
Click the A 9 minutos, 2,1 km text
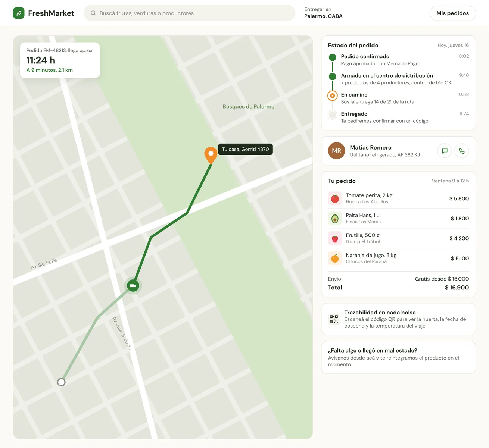(50, 70)
